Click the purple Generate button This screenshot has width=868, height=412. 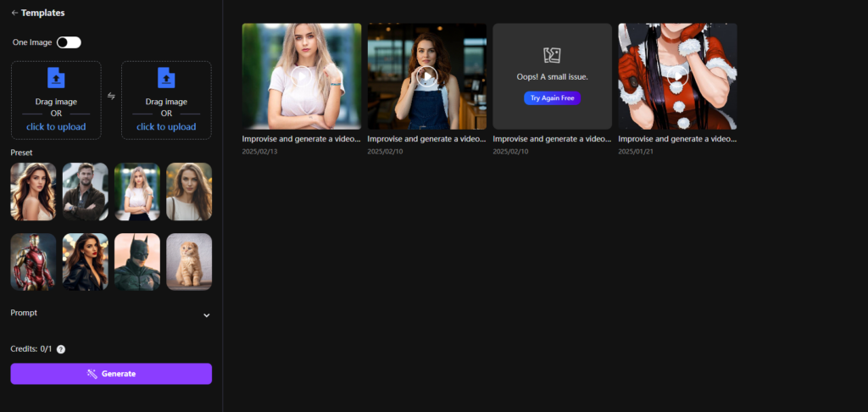click(x=111, y=374)
